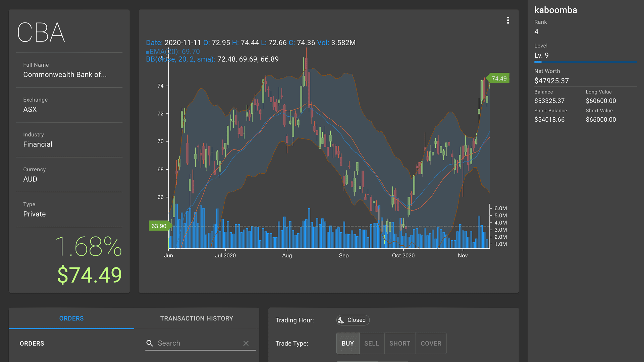Click the green 74.49 price flag on chart
The image size is (644, 362).
(498, 78)
